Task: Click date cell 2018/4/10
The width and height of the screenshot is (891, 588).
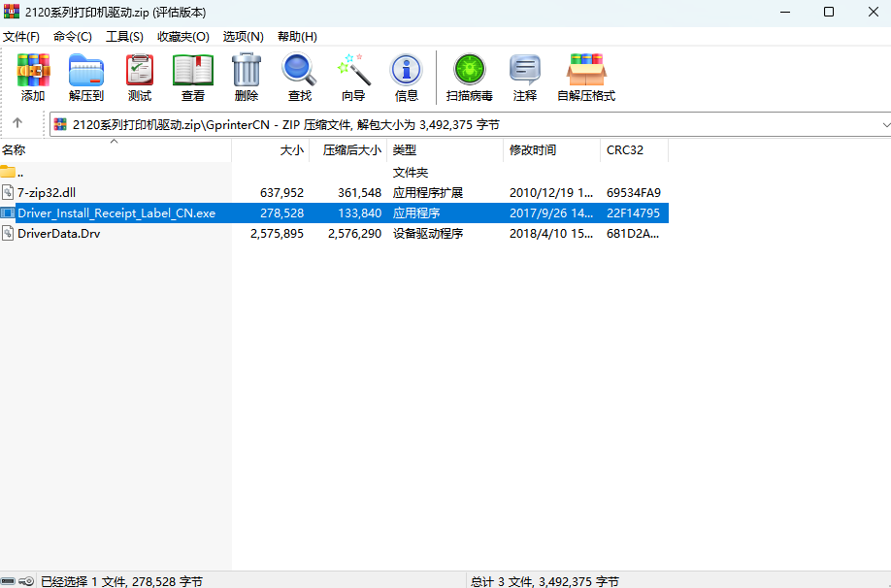Action: (551, 234)
